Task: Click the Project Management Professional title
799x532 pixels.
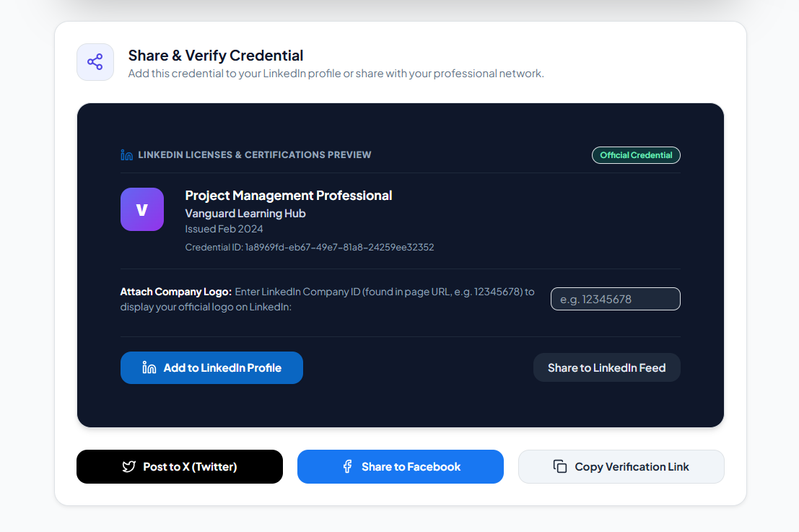Action: point(289,196)
